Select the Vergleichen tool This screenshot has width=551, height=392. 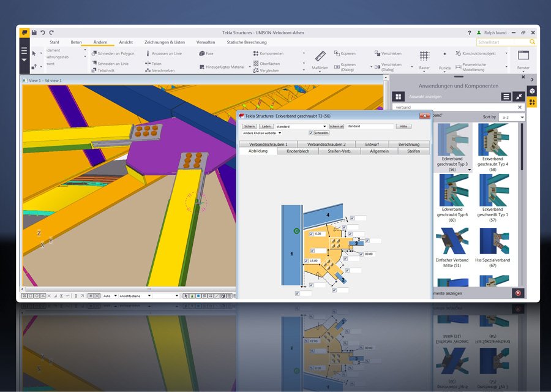[266, 70]
